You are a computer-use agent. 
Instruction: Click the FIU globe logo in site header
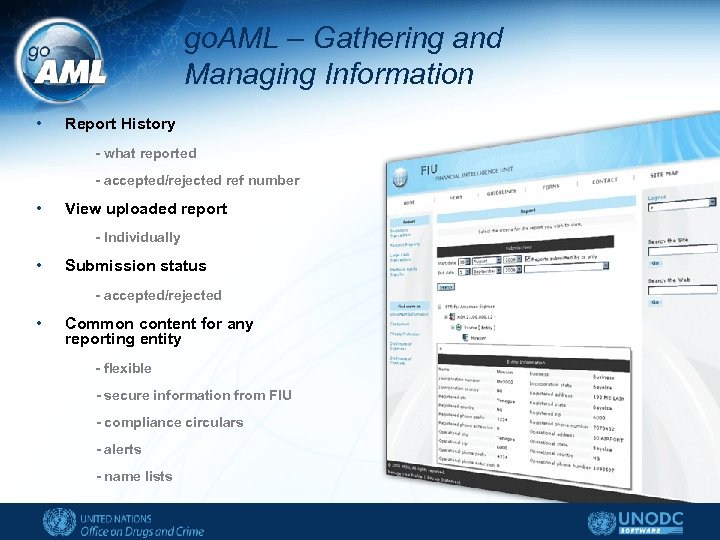point(400,177)
